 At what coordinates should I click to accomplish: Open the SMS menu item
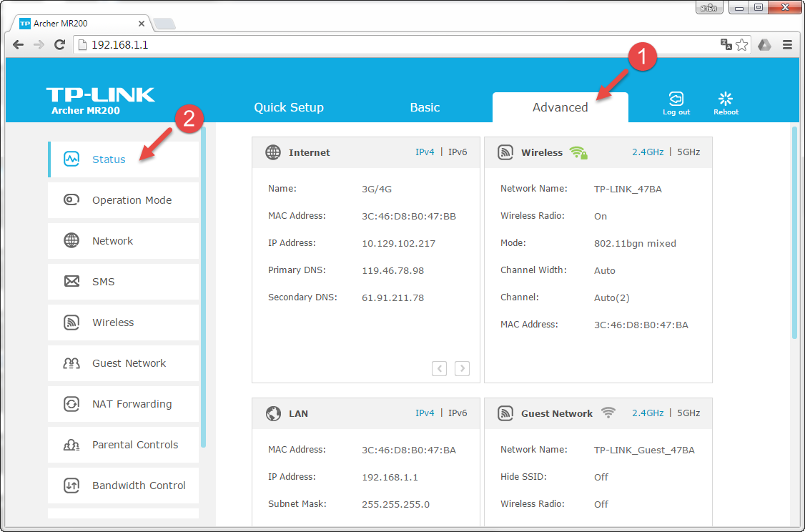(x=123, y=282)
